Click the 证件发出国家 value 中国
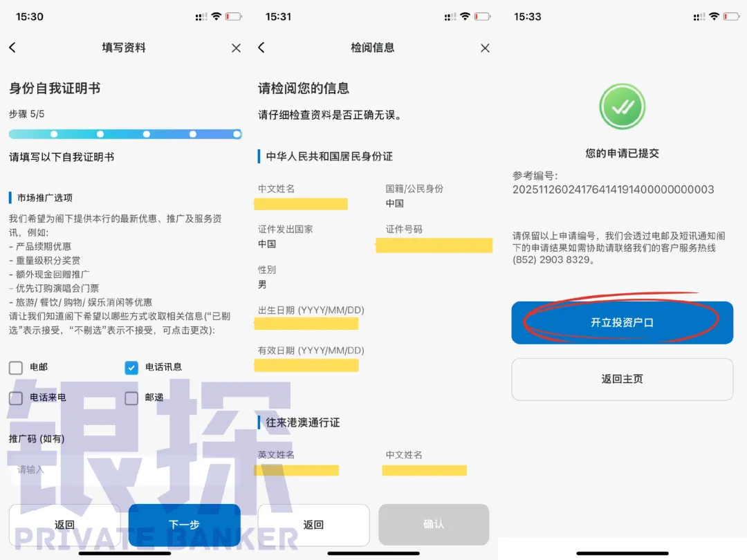Screen dimensions: 747x560 [267, 244]
